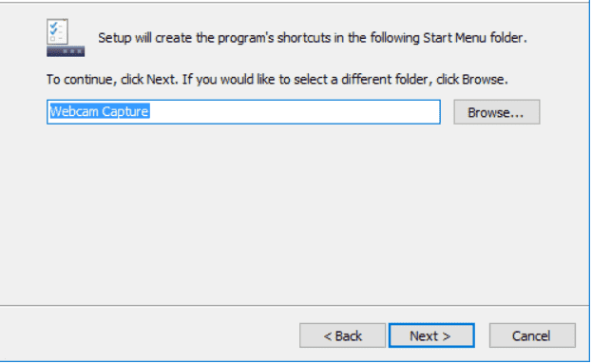The width and height of the screenshot is (592, 364).
Task: Click the 'Setup will create the program's shortcuts' message
Action: (x=313, y=38)
